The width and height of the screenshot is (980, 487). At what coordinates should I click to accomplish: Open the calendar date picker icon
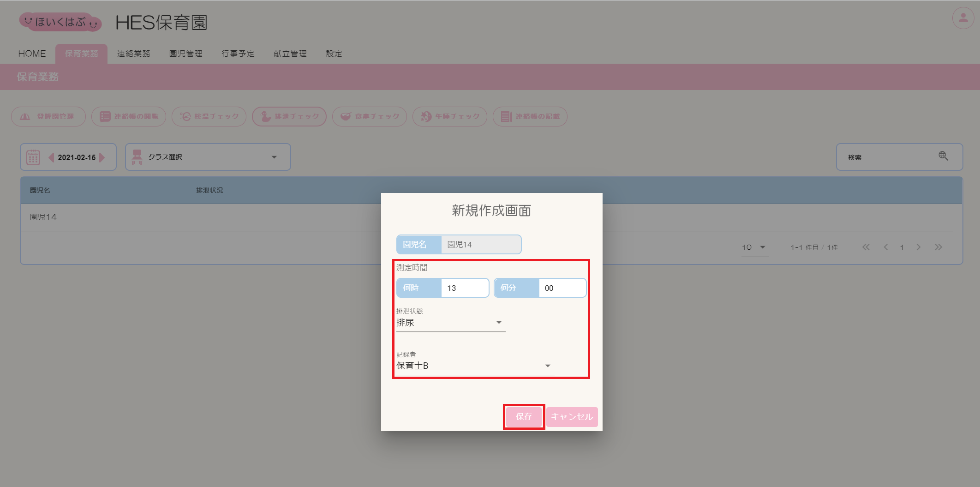(33, 157)
